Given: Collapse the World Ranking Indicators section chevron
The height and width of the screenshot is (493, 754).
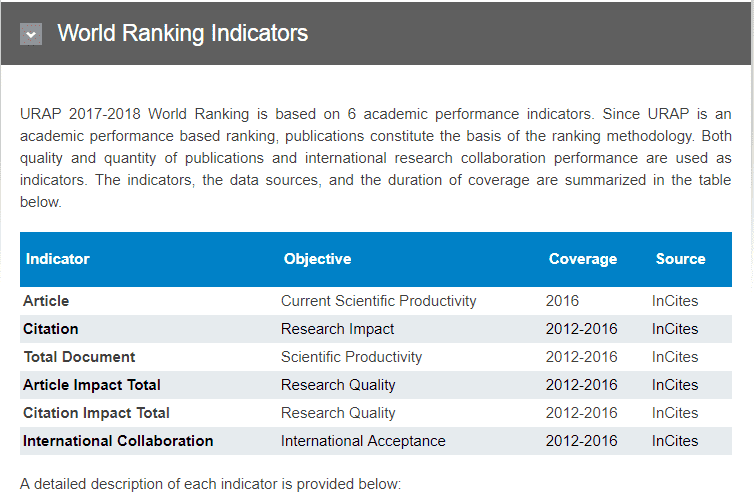Looking at the screenshot, I should 31,34.
